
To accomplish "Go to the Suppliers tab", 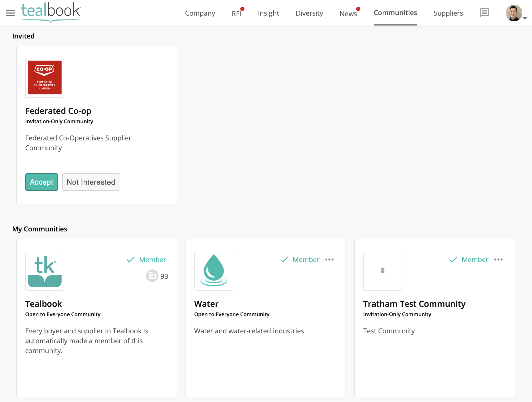I will tap(448, 13).
